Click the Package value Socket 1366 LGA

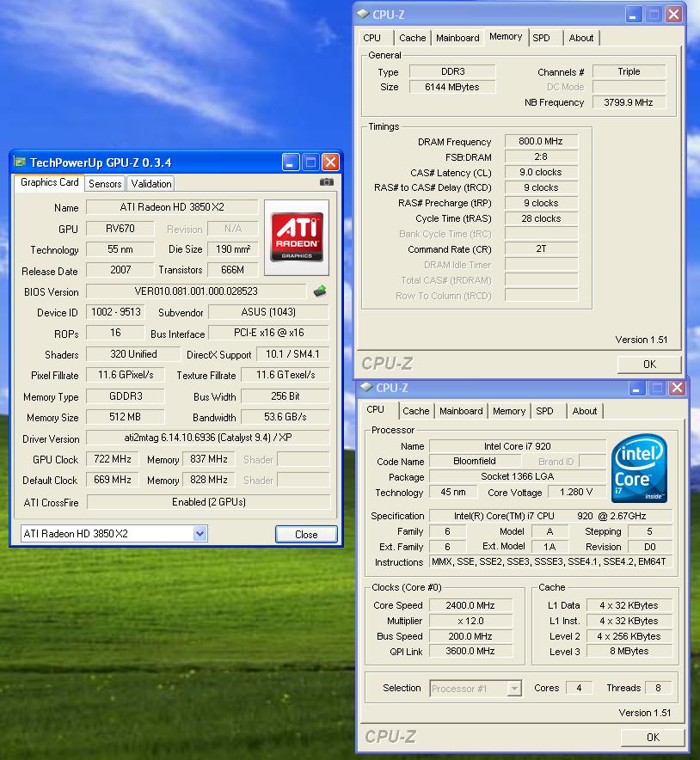point(517,476)
